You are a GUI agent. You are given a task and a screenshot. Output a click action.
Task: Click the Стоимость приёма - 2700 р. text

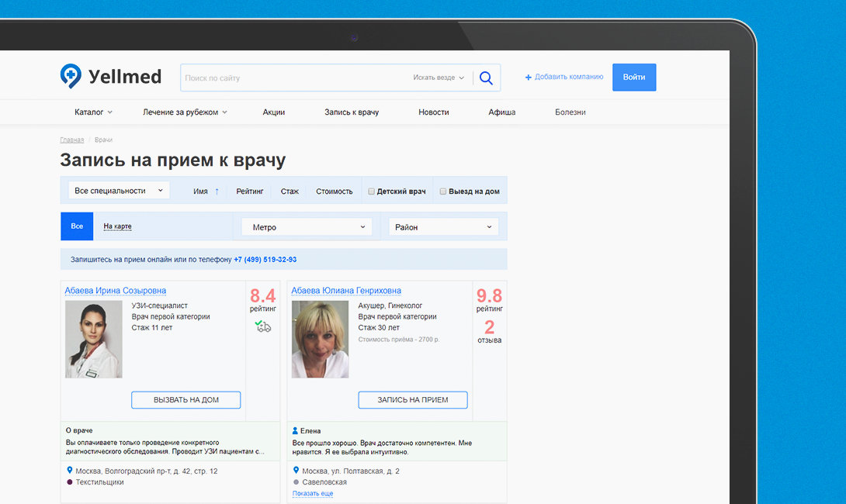399,340
